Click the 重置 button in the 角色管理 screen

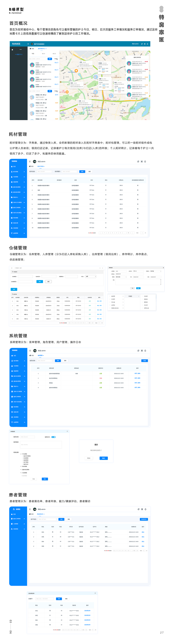pyautogui.click(x=65, y=361)
